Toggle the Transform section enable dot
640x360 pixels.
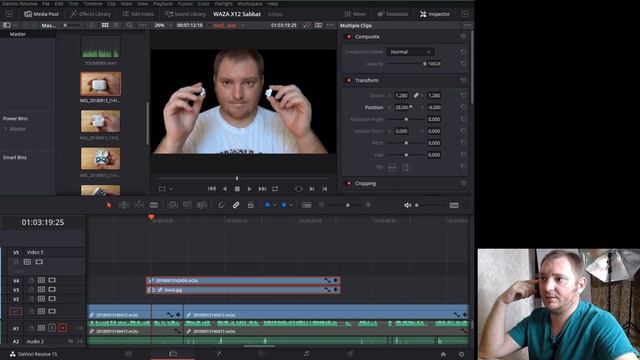pos(349,80)
